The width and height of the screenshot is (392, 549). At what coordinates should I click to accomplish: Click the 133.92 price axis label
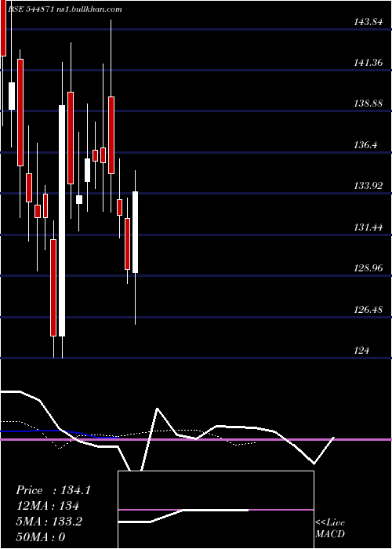click(x=368, y=186)
